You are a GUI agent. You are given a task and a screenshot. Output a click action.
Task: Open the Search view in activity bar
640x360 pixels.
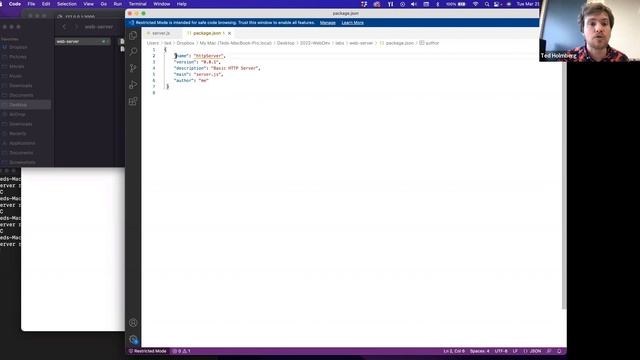[133, 52]
